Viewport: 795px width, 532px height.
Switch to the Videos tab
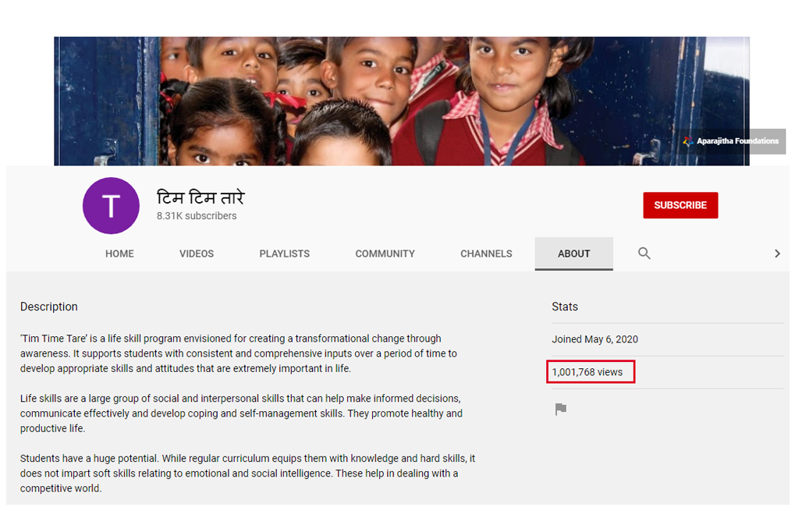click(197, 254)
